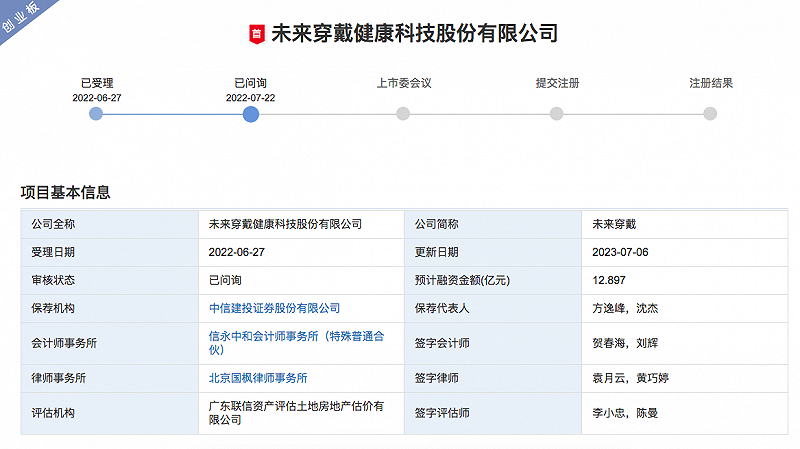Click the 2022-07-22 date under 已问询
The height and width of the screenshot is (449, 800).
pyautogui.click(x=251, y=98)
